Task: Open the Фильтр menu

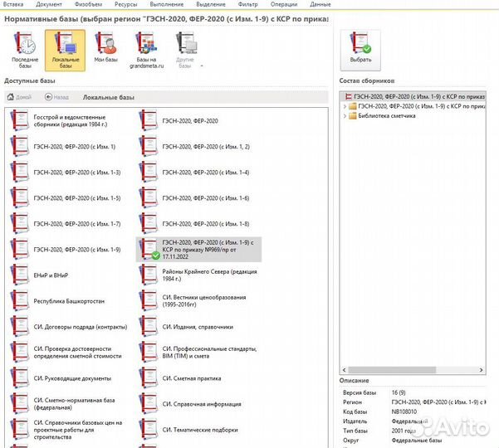Action: click(248, 5)
